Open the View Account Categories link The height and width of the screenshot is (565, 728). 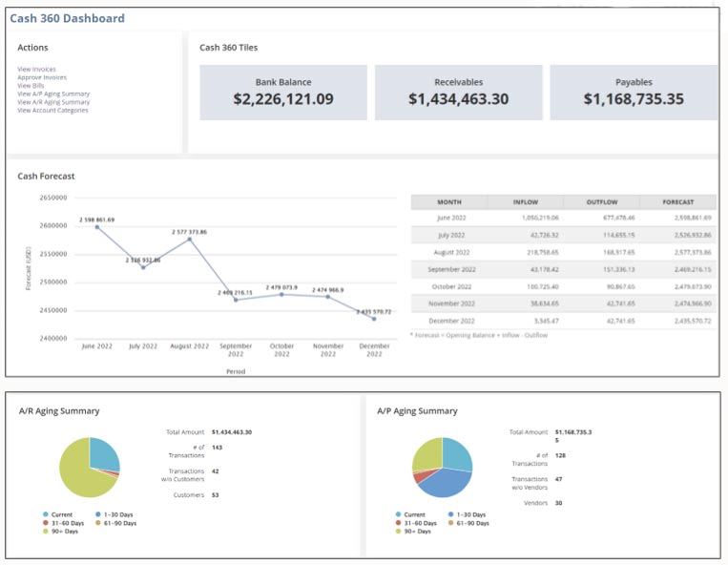52,111
